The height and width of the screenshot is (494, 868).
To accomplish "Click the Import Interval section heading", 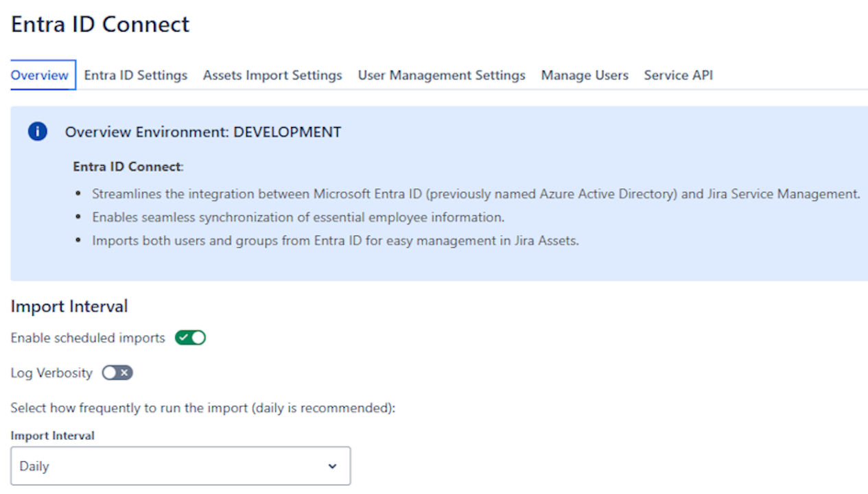I will (69, 306).
